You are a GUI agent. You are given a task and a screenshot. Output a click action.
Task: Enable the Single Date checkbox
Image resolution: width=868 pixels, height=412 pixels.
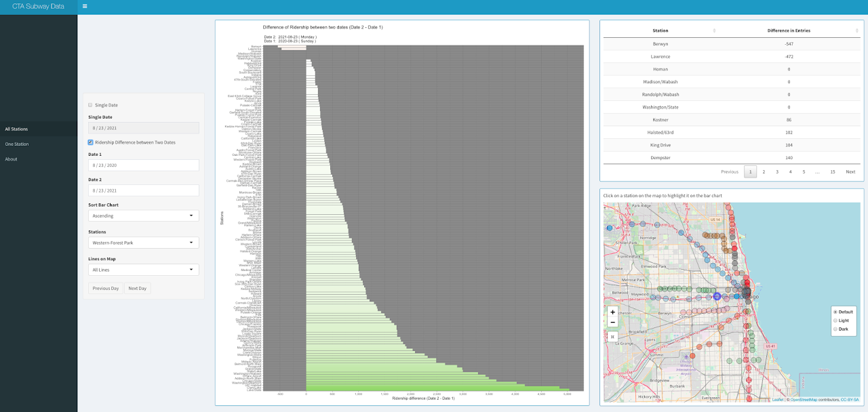point(90,105)
